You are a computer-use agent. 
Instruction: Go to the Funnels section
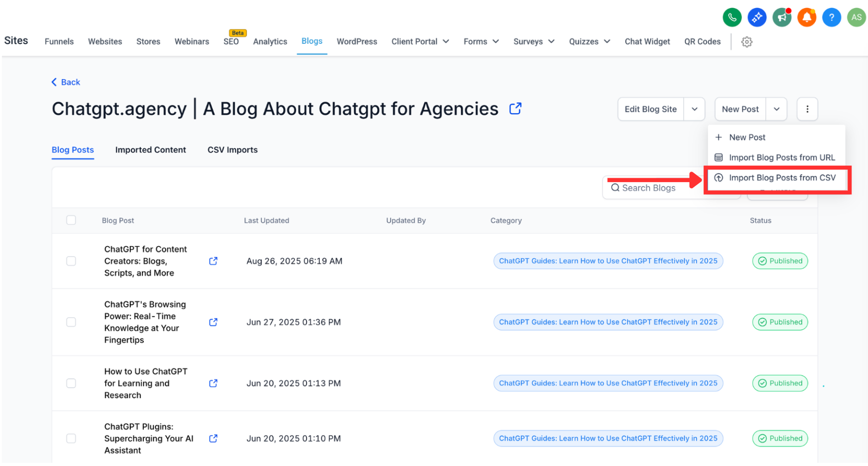(x=59, y=42)
